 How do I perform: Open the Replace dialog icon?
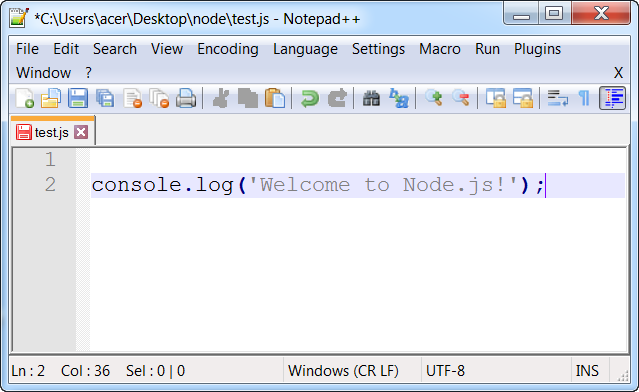point(399,98)
